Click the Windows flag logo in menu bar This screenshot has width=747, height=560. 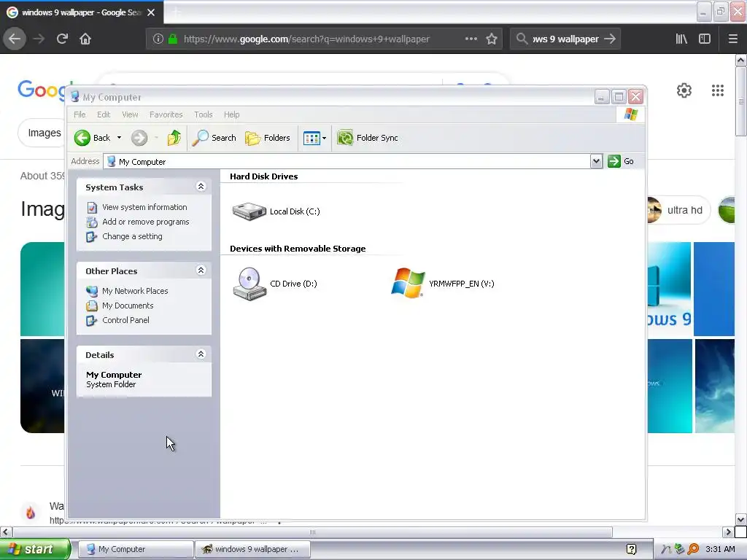[x=631, y=114]
